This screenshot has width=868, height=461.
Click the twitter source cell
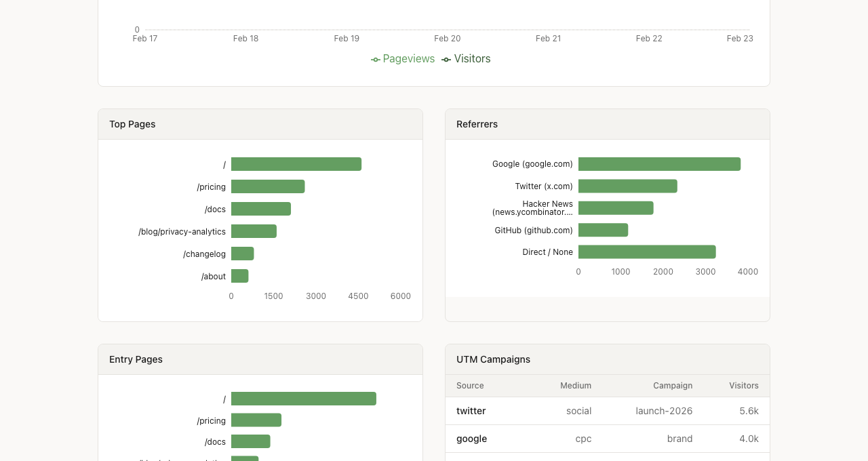click(x=471, y=411)
